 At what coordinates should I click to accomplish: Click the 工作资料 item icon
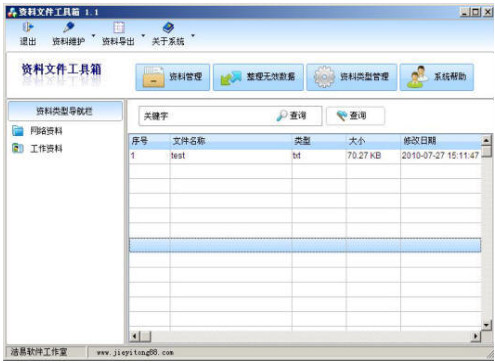[x=18, y=148]
